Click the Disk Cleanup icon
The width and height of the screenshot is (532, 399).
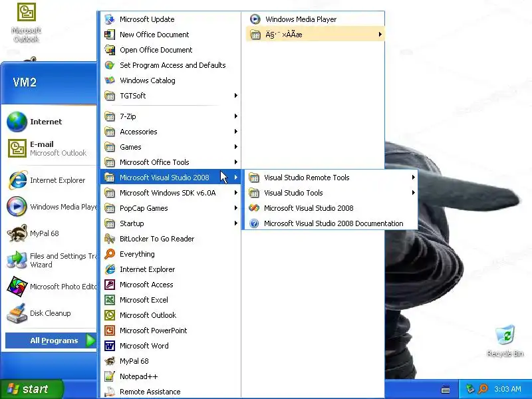[17, 313]
